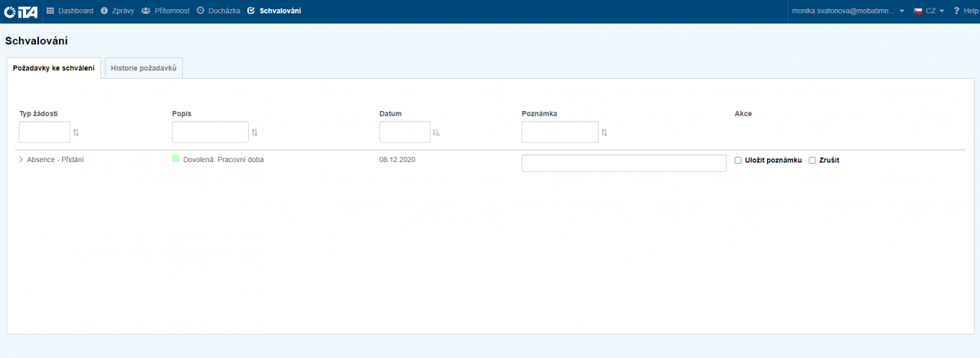Expand the Absence - Přidání row
980x358 pixels.
coord(21,160)
